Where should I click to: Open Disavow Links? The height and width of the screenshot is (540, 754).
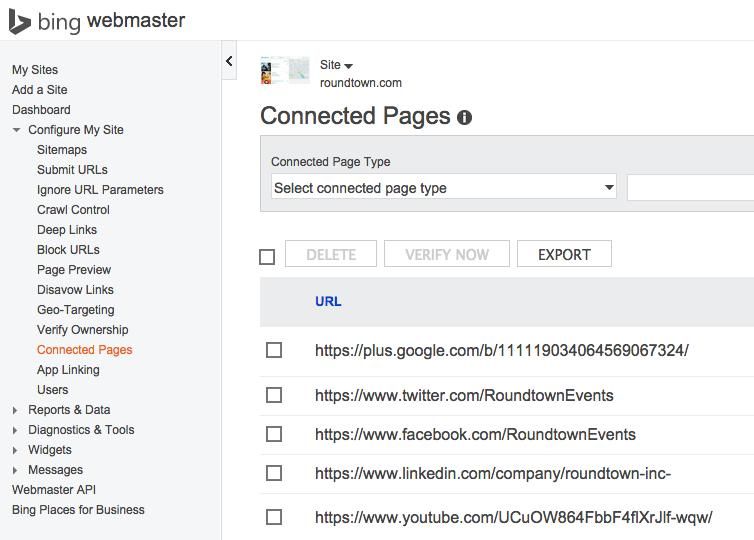75,289
